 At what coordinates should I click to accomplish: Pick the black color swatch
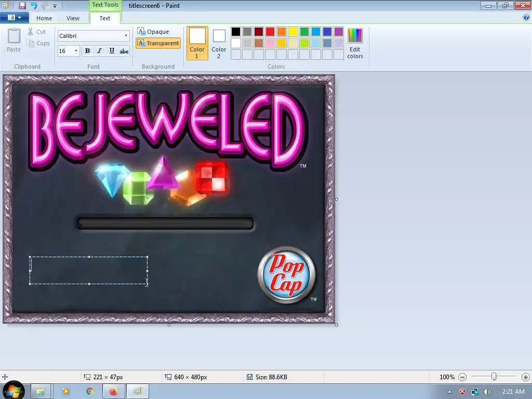pyautogui.click(x=236, y=32)
